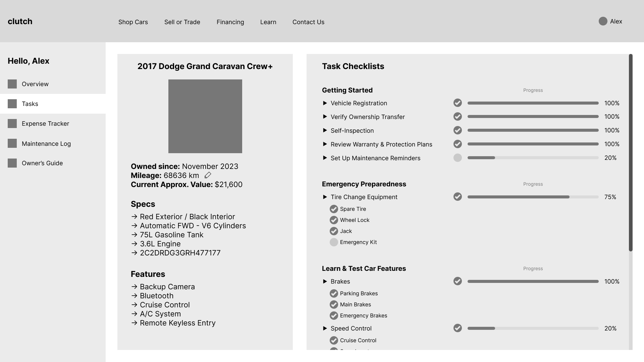Viewport: 644px width, 362px height.
Task: Toggle the Set Up Maintenance Reminders status circle
Action: 458,158
